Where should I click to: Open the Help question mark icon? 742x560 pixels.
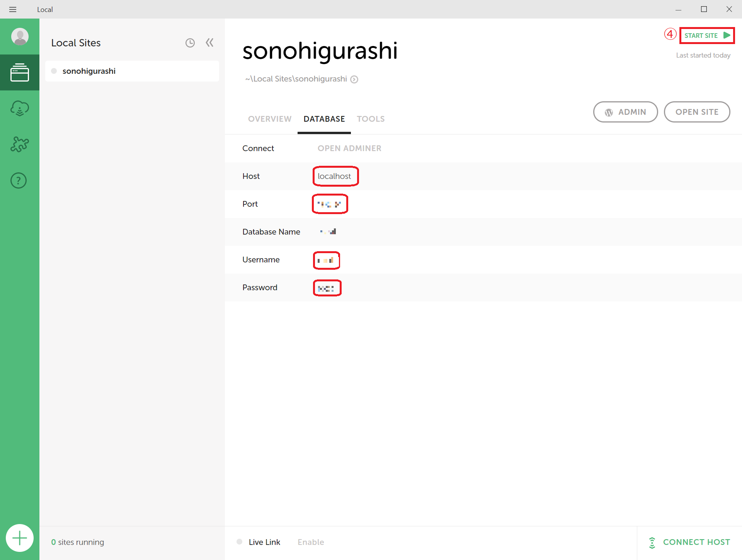coord(19,180)
